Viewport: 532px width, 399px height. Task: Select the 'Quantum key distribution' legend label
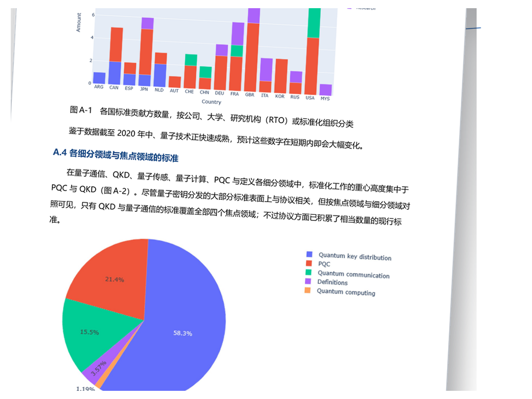(355, 256)
